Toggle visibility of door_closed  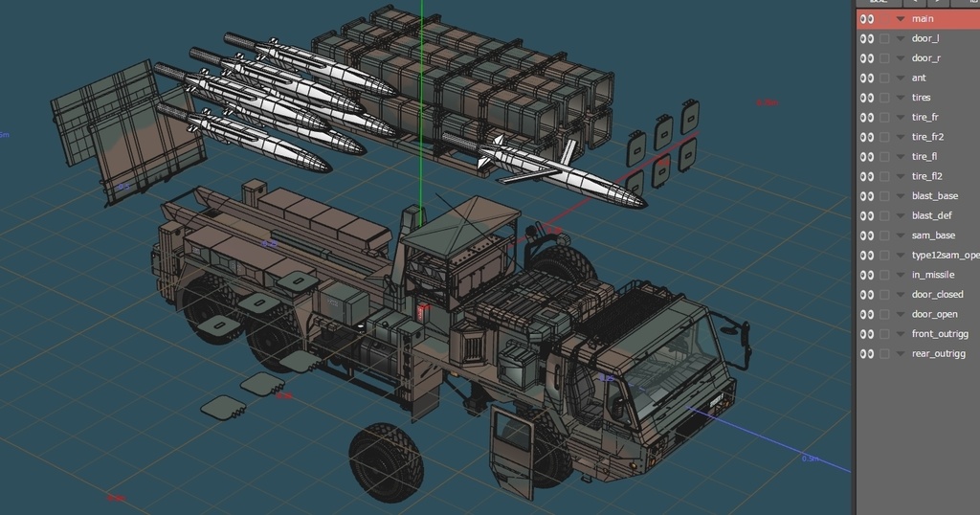[867, 295]
